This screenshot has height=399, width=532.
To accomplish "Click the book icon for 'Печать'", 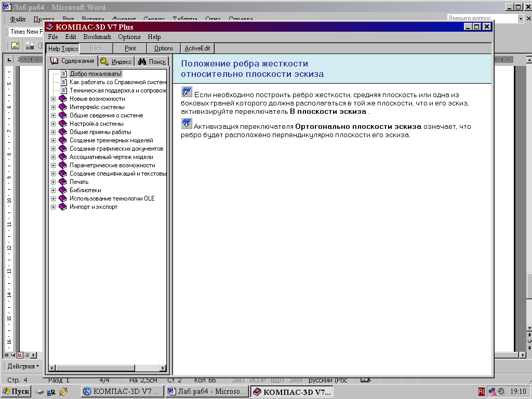I will pyautogui.click(x=63, y=182).
